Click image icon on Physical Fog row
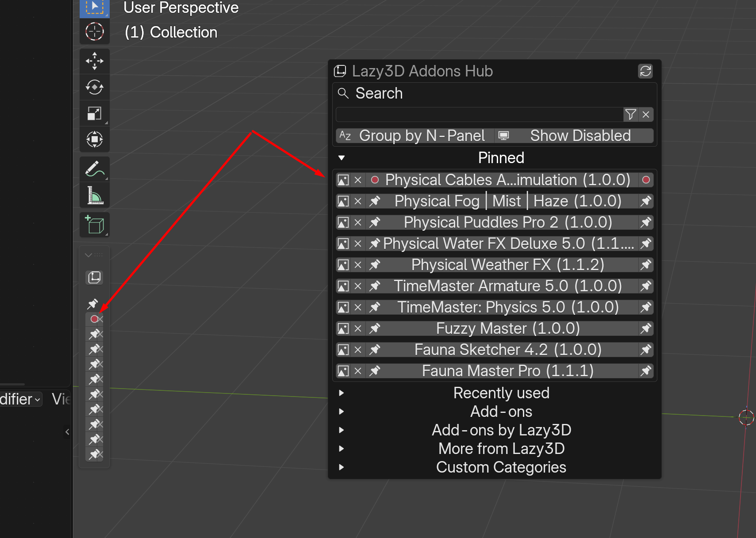756x538 pixels. [x=343, y=201]
